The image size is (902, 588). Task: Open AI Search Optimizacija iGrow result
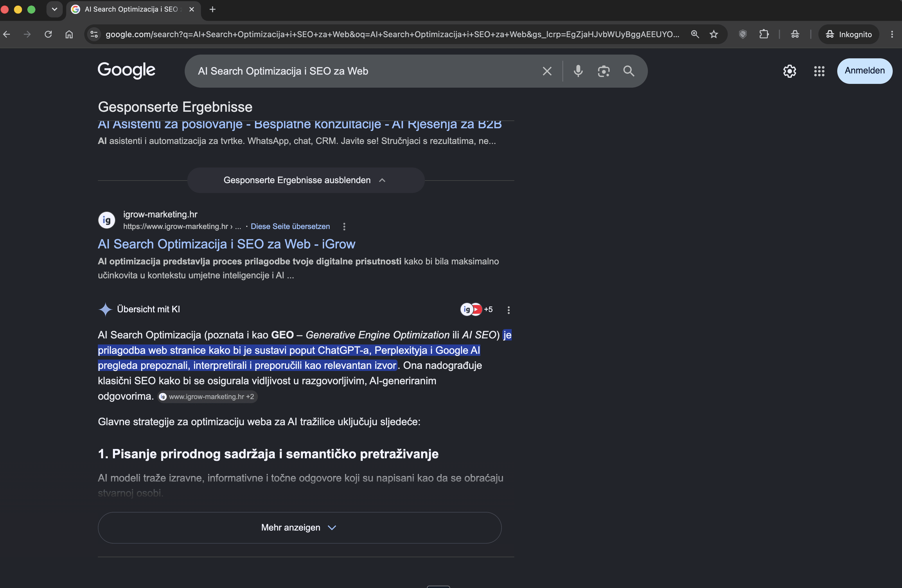(x=226, y=244)
